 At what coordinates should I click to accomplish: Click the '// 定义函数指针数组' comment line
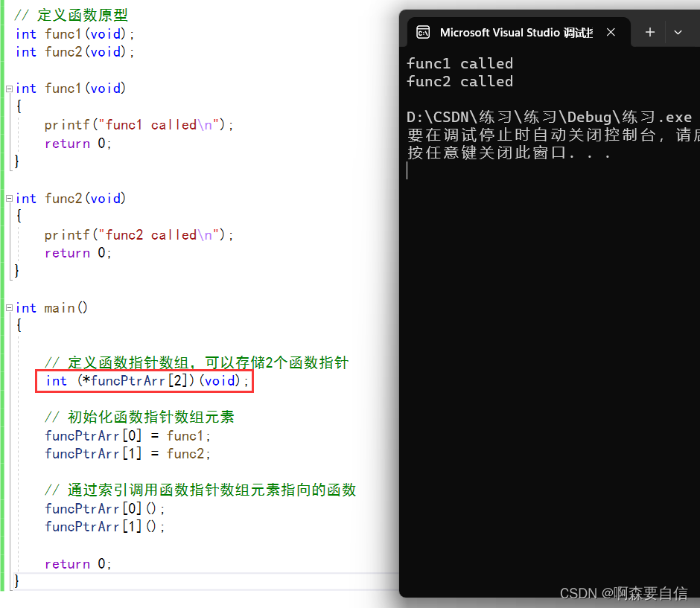(x=197, y=362)
